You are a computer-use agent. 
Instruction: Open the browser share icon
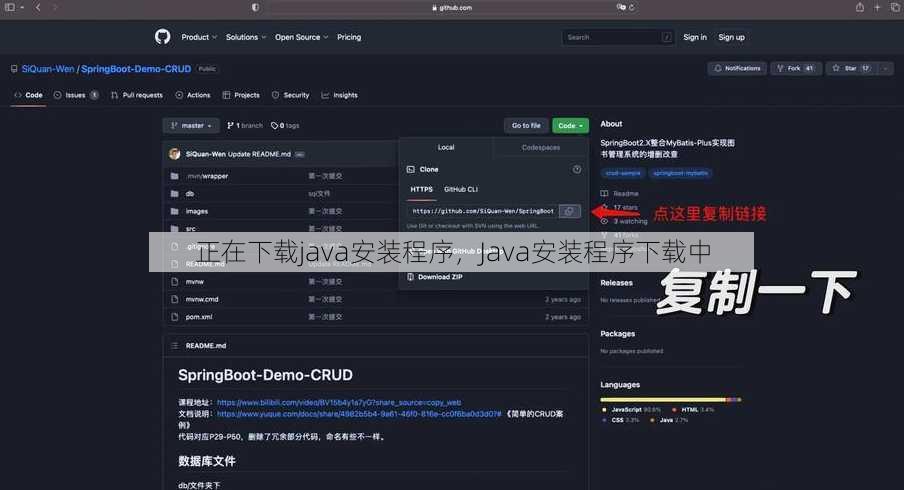coord(860,7)
